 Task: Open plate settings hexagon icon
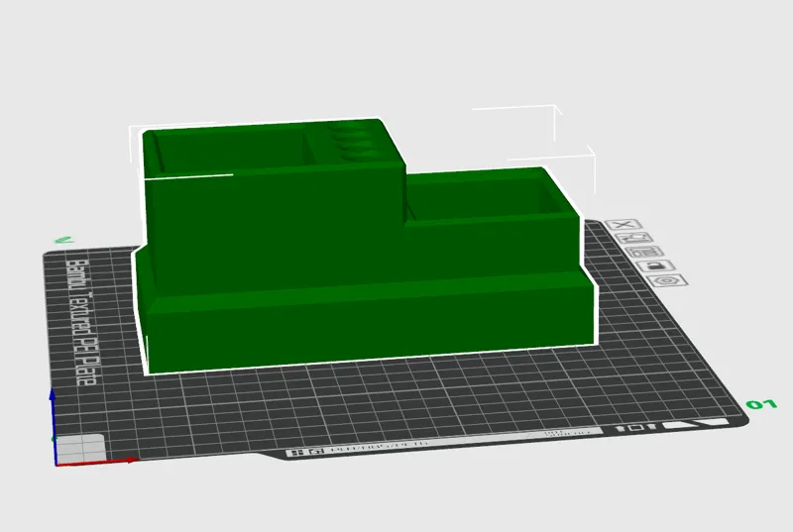pos(668,280)
